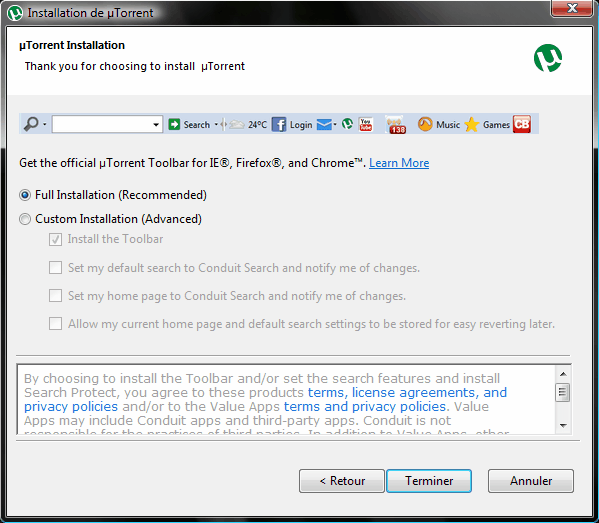Click the magnifying glass search icon
Screen dimensions: 599x523
(x=31, y=124)
